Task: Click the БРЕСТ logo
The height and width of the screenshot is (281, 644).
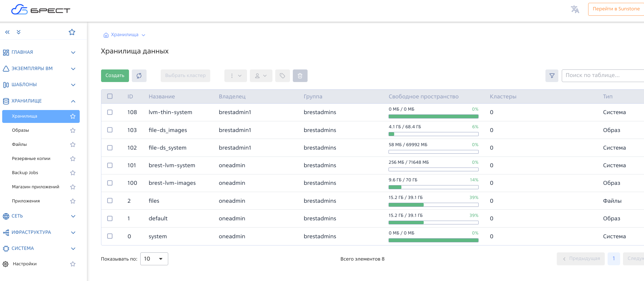Action: coord(41,10)
